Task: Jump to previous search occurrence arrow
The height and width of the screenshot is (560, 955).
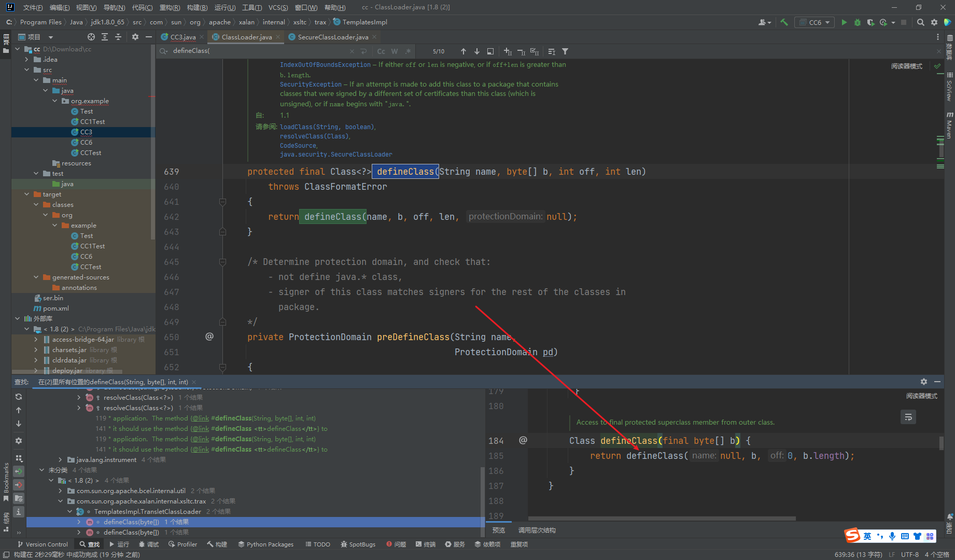Action: coord(464,51)
